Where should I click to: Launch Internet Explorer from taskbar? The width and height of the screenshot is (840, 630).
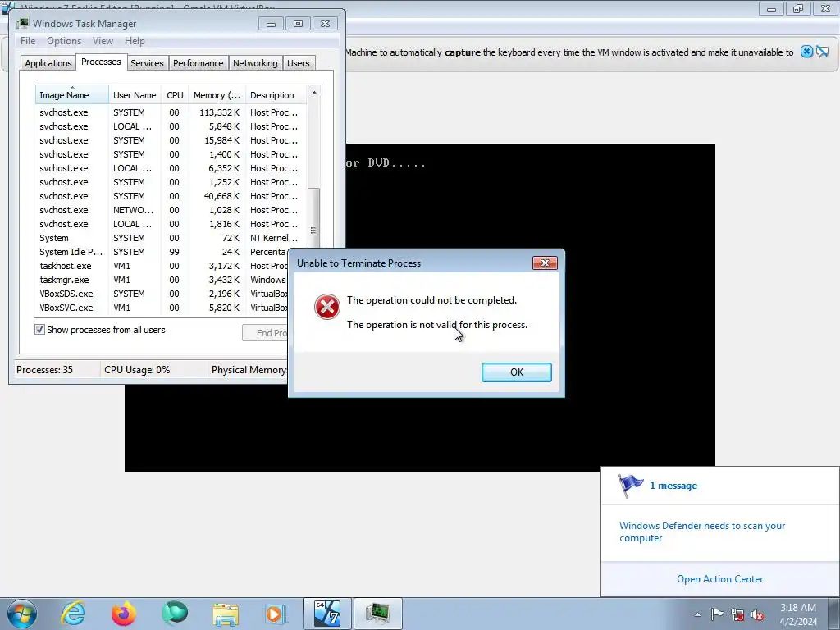[x=73, y=614]
